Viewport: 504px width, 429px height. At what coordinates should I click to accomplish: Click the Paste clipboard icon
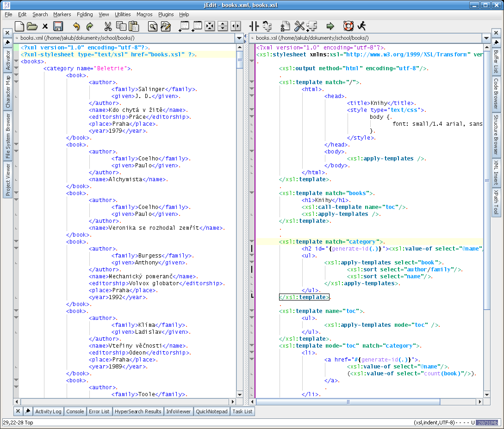tap(134, 26)
